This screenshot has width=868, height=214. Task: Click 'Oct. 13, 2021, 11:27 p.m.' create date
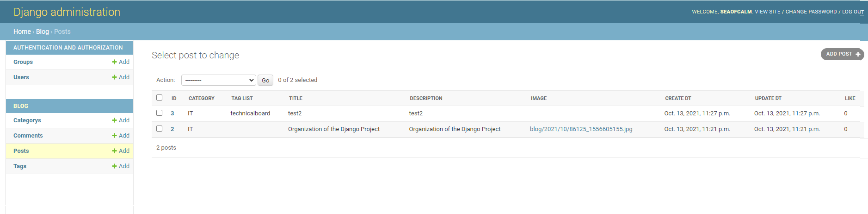point(697,113)
